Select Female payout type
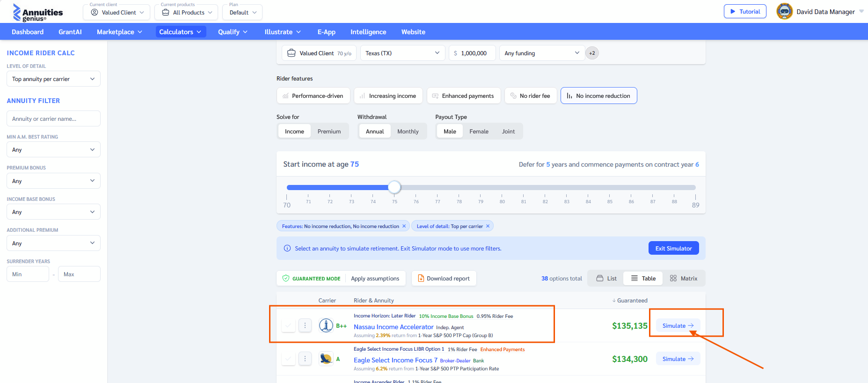 coord(479,132)
